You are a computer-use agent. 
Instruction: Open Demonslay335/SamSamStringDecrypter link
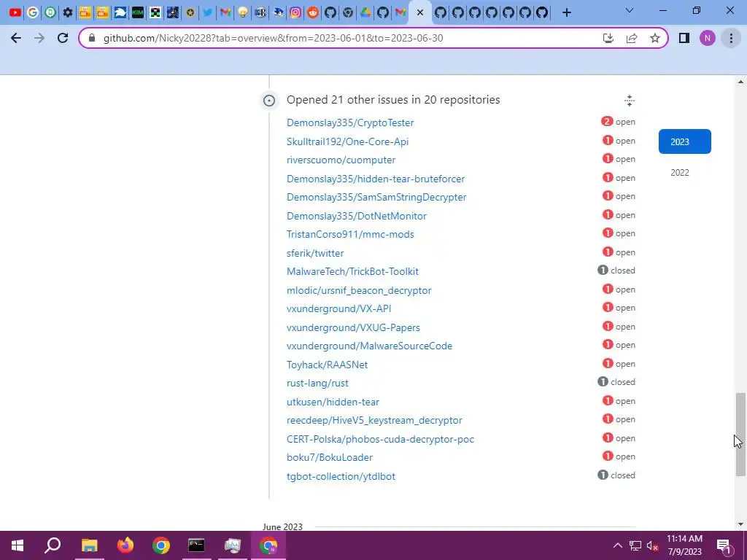pos(376,197)
